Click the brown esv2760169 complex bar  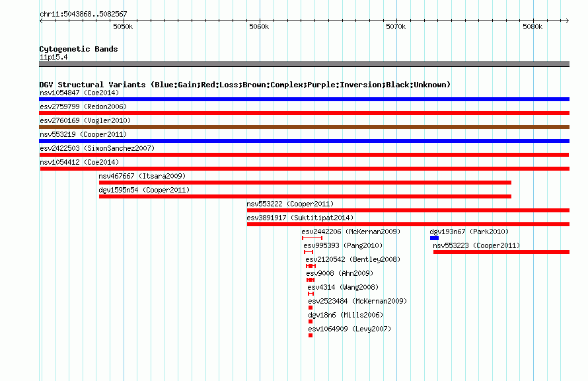304,127
